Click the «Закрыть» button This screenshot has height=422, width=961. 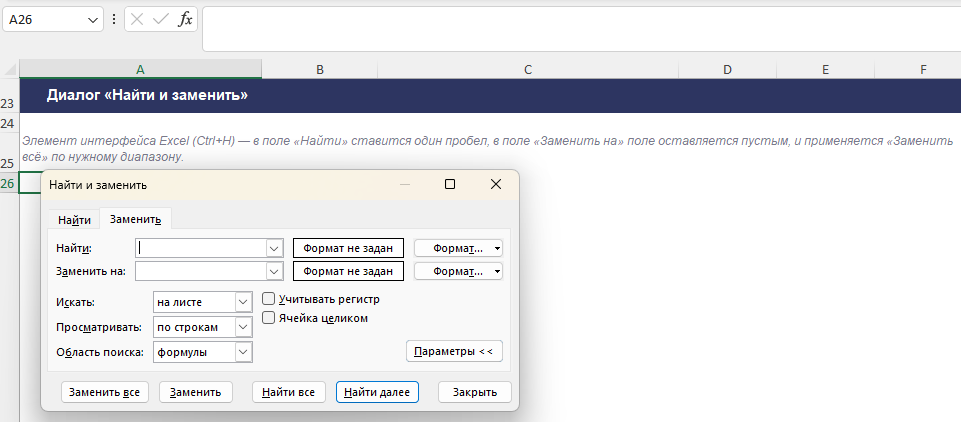point(474,392)
